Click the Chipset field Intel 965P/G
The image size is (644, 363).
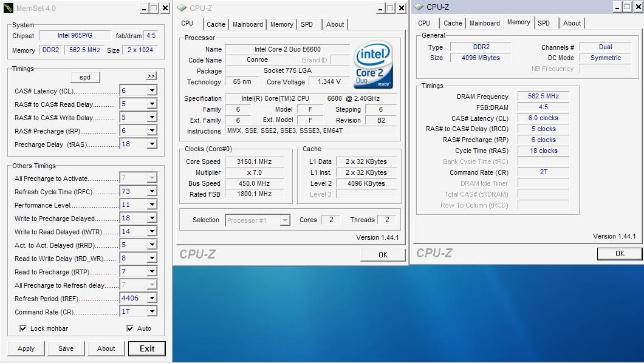(x=75, y=35)
